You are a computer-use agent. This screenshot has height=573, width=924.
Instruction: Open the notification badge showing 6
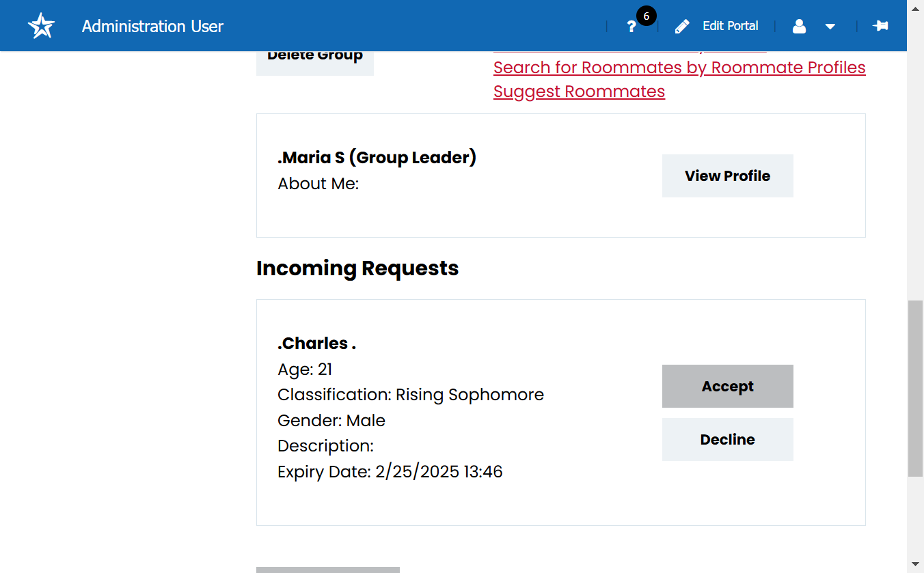[x=646, y=16]
